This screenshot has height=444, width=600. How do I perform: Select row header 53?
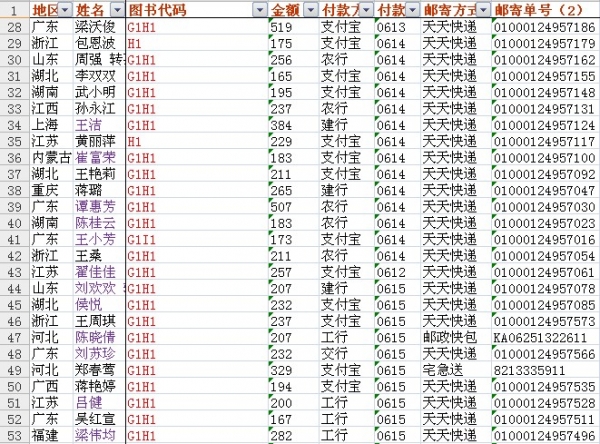click(x=14, y=435)
